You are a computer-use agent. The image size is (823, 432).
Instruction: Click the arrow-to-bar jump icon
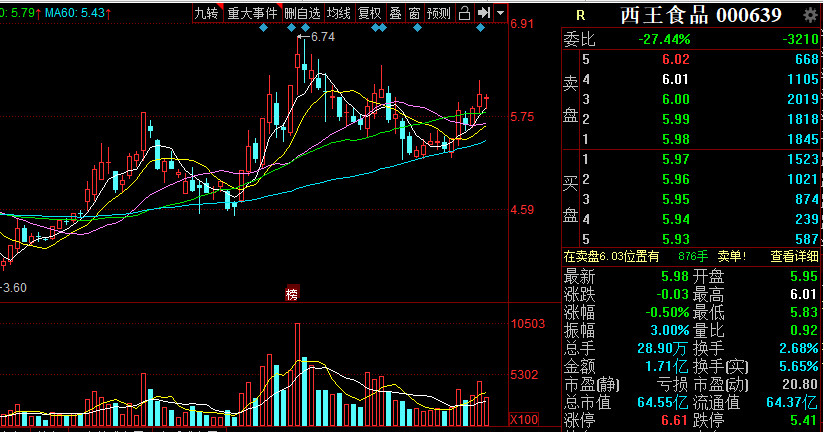[484, 13]
